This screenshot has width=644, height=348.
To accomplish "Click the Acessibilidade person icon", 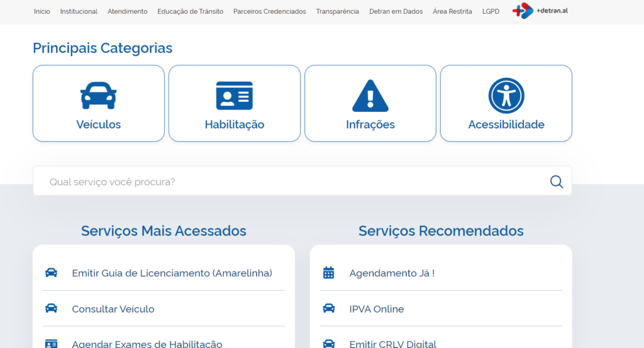I will (x=506, y=96).
